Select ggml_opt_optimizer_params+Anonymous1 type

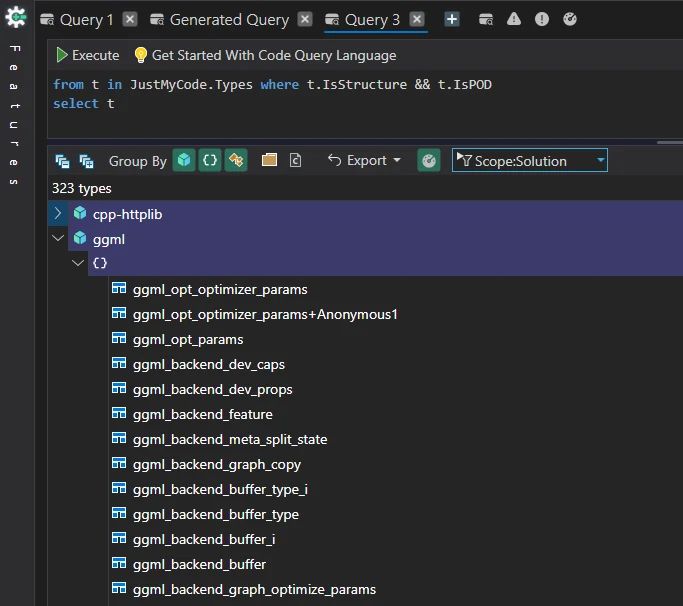(x=265, y=315)
